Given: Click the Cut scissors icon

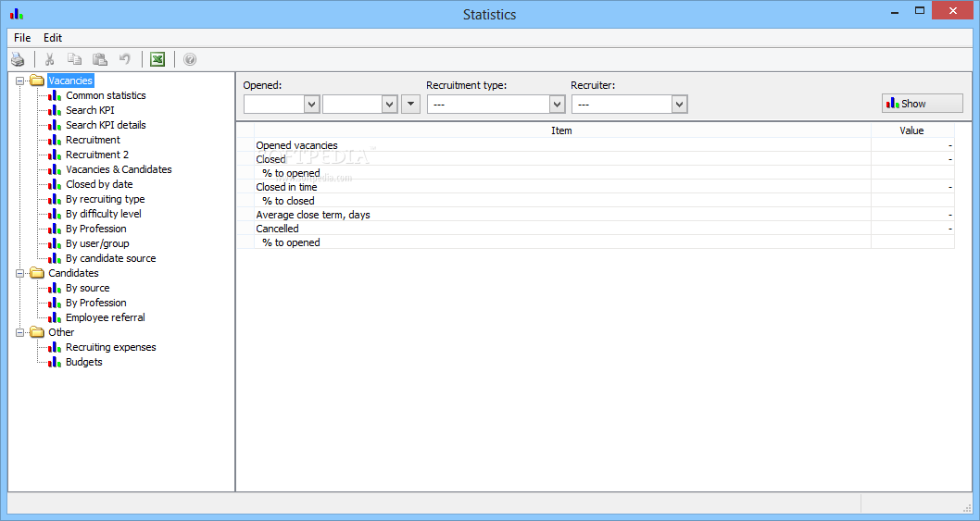Looking at the screenshot, I should pos(49,59).
